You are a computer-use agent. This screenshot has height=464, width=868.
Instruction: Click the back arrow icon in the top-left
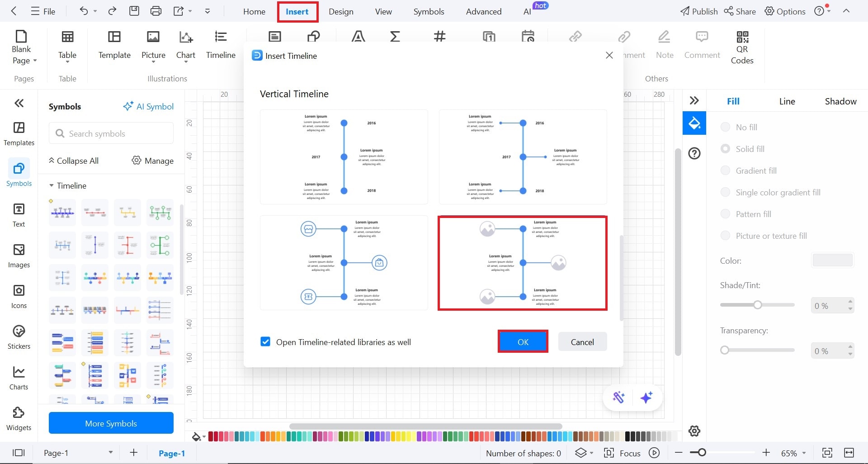[14, 11]
